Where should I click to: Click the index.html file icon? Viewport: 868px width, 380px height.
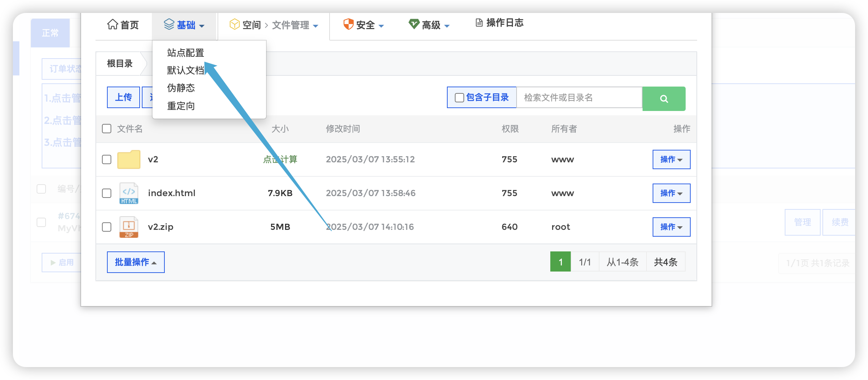(x=129, y=193)
